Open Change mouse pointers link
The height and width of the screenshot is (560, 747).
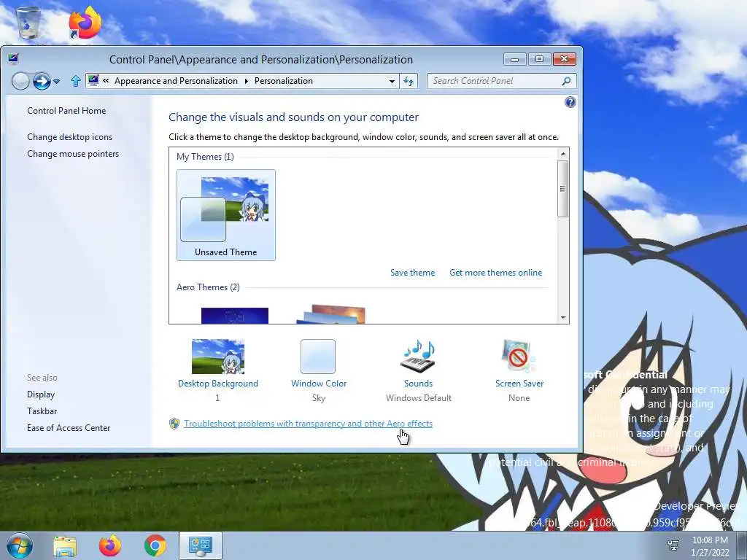point(73,154)
